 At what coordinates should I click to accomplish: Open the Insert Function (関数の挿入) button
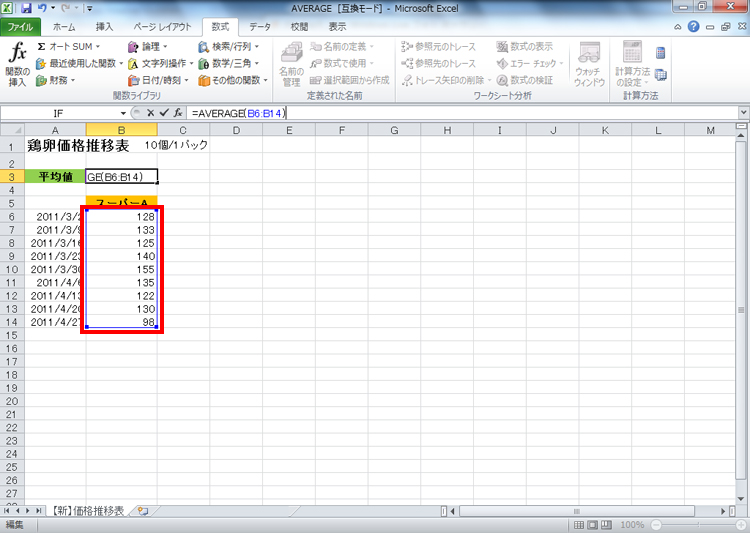click(17, 65)
